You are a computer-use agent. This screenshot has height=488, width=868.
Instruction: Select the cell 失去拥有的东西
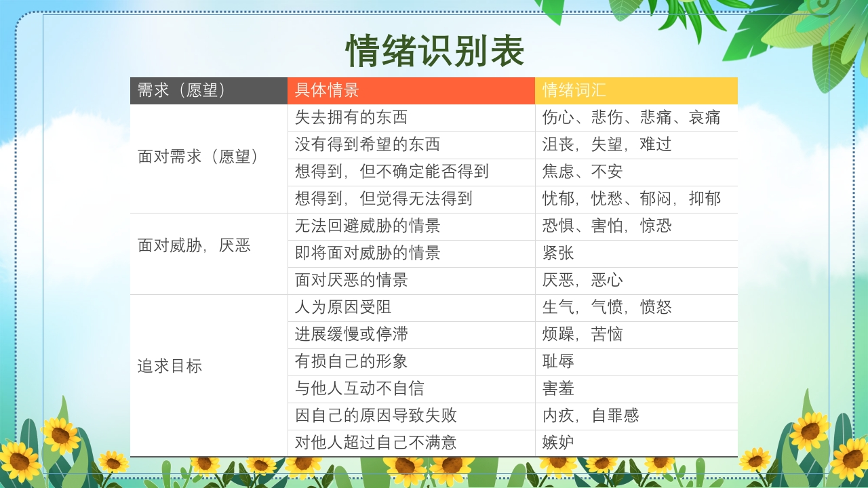point(411,118)
